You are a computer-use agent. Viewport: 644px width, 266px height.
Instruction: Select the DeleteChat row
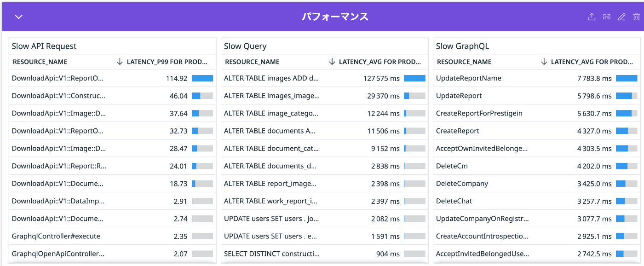coord(537,201)
